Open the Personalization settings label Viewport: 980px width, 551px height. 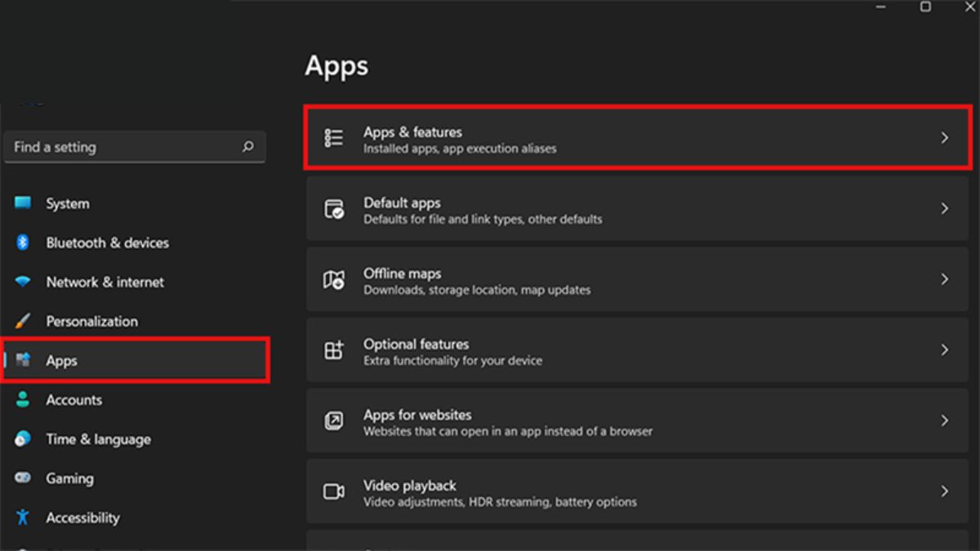pyautogui.click(x=91, y=322)
